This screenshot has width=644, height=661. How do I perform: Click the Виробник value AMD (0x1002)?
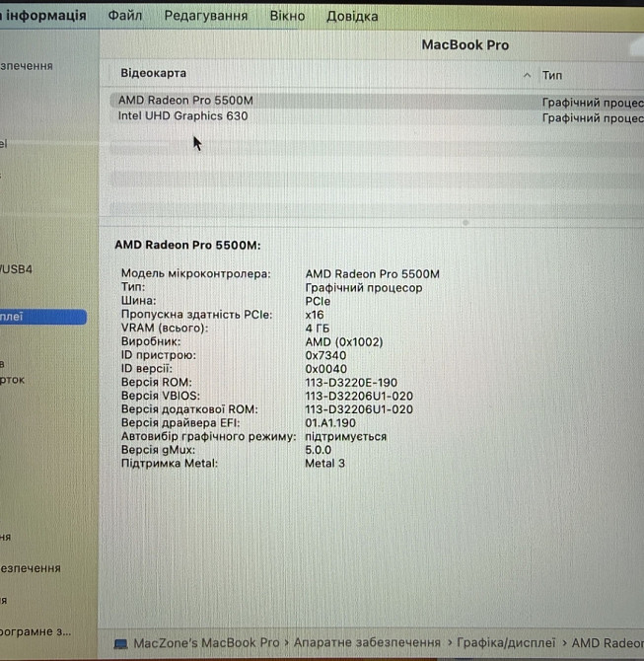tap(344, 342)
